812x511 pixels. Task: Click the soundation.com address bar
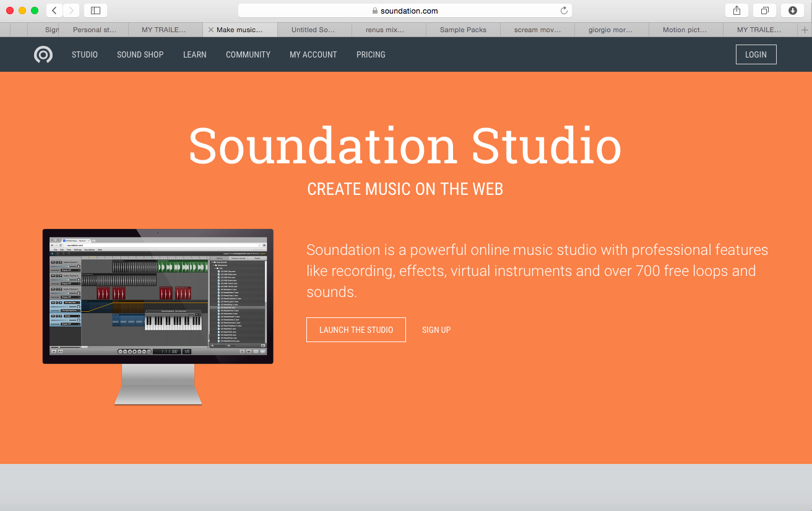click(405, 11)
